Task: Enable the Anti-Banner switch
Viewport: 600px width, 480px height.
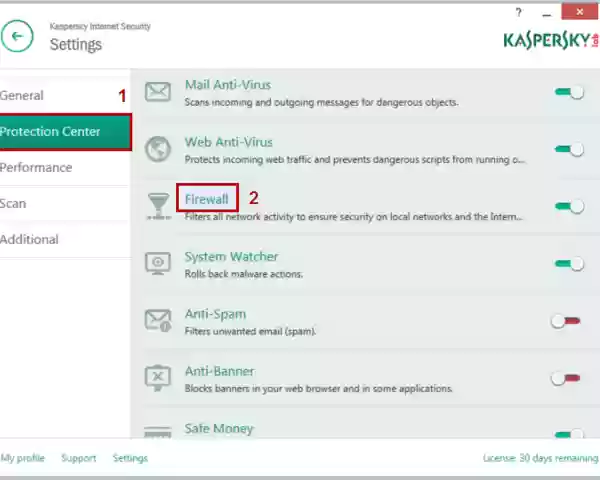Action: (566, 378)
